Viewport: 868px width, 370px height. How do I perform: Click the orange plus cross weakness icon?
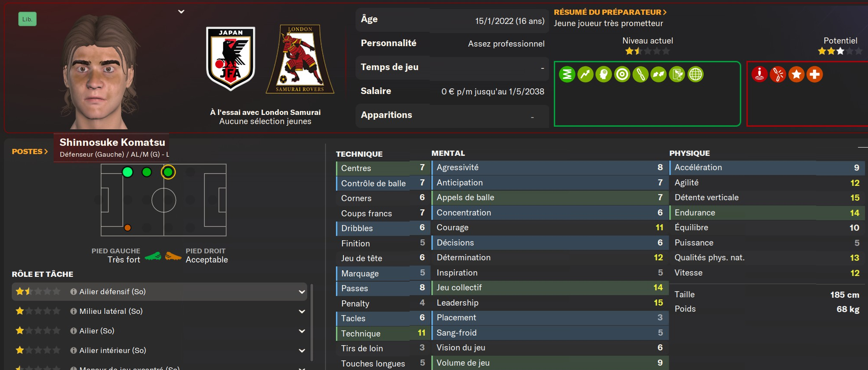(x=814, y=74)
